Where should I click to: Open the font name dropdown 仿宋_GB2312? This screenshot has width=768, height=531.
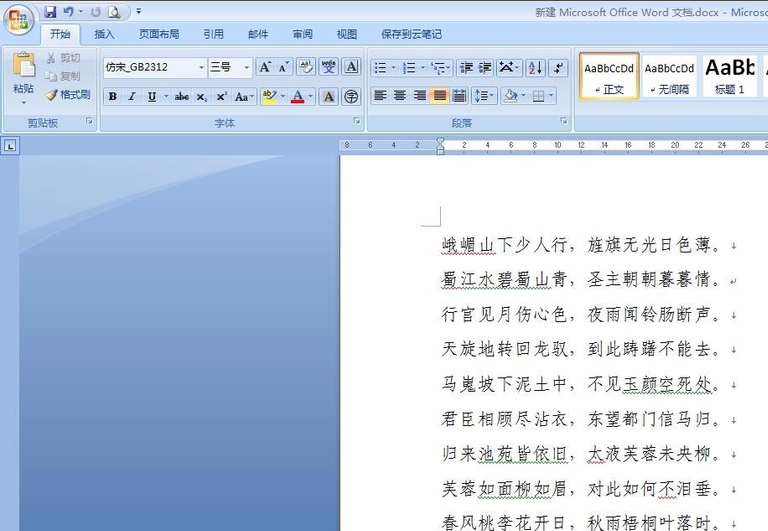tap(201, 67)
